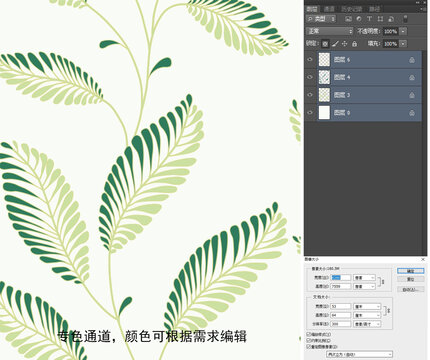Click lock transparent pixels icon
Screen dimensions: 430x360
325,44
